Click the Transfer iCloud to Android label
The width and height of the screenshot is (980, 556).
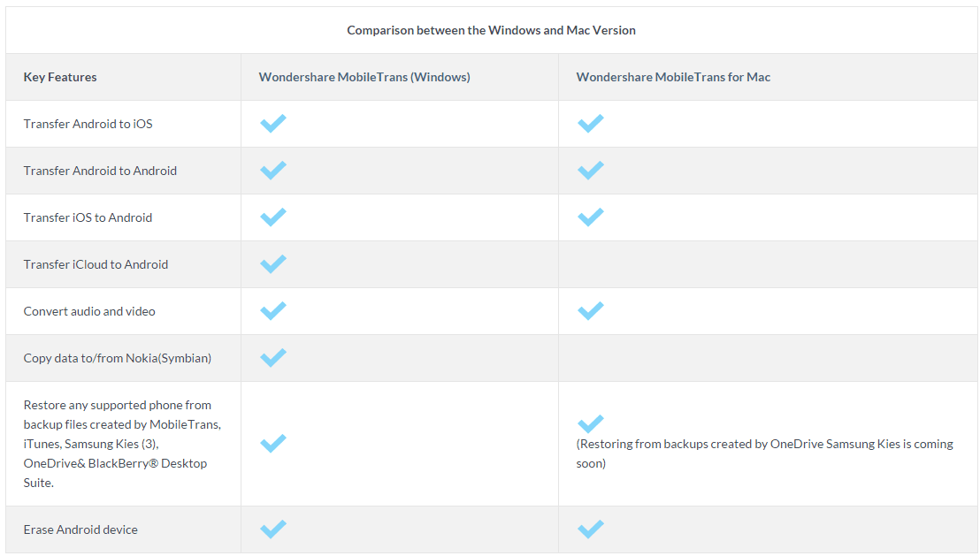pos(96,264)
